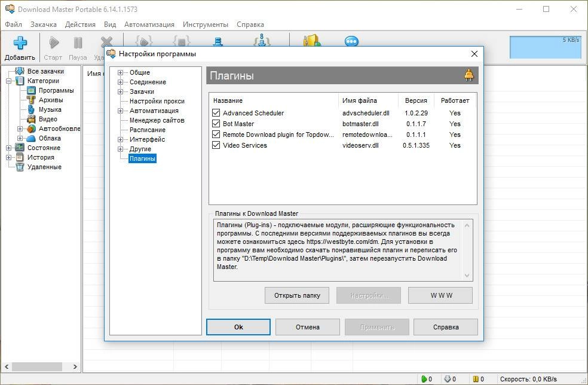Click sidebar horizontal scrollbar right arrow
588x385 pixels.
click(x=75, y=366)
